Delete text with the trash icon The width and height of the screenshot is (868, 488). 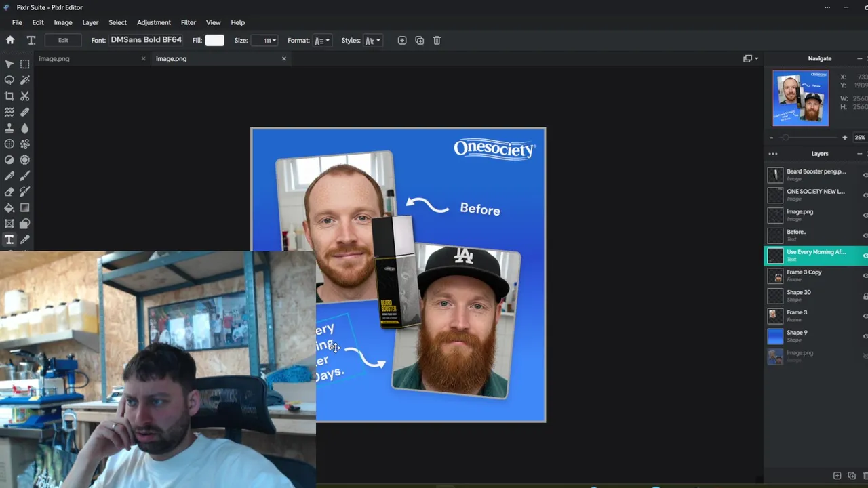437,41
